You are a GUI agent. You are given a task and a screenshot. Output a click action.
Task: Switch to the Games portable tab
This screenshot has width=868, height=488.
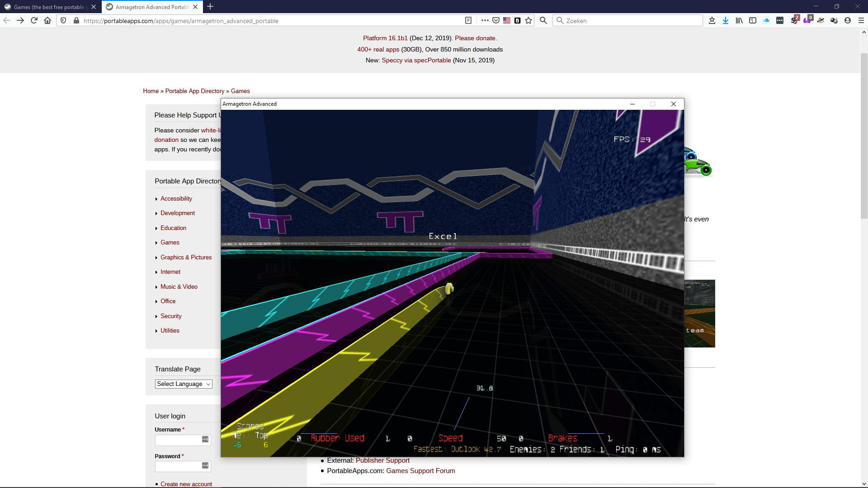[x=49, y=7]
